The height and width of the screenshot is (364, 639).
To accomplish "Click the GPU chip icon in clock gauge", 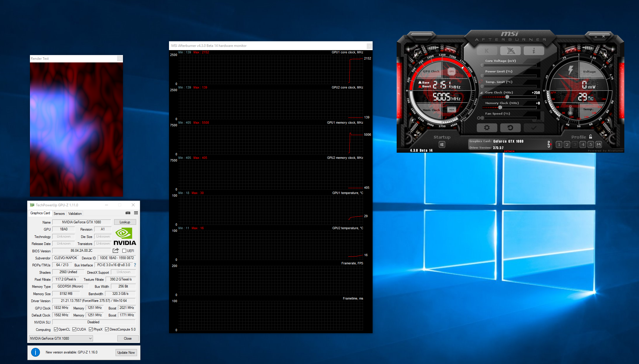I will point(452,71).
